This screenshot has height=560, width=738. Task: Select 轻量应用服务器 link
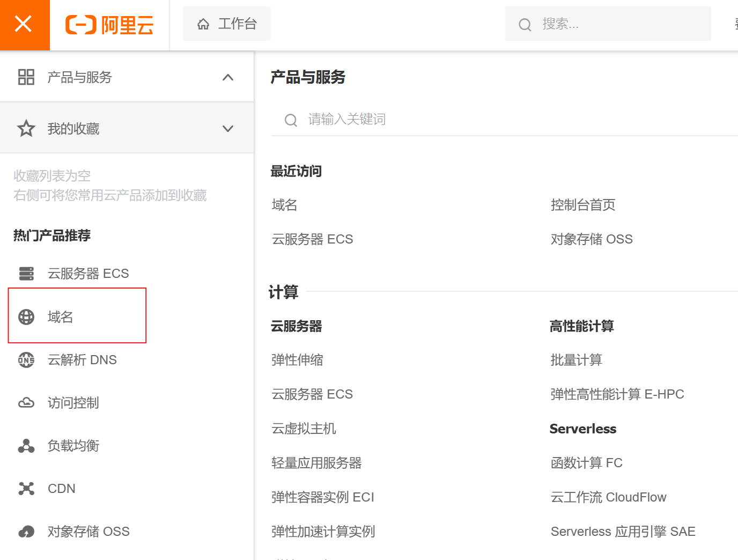point(316,463)
